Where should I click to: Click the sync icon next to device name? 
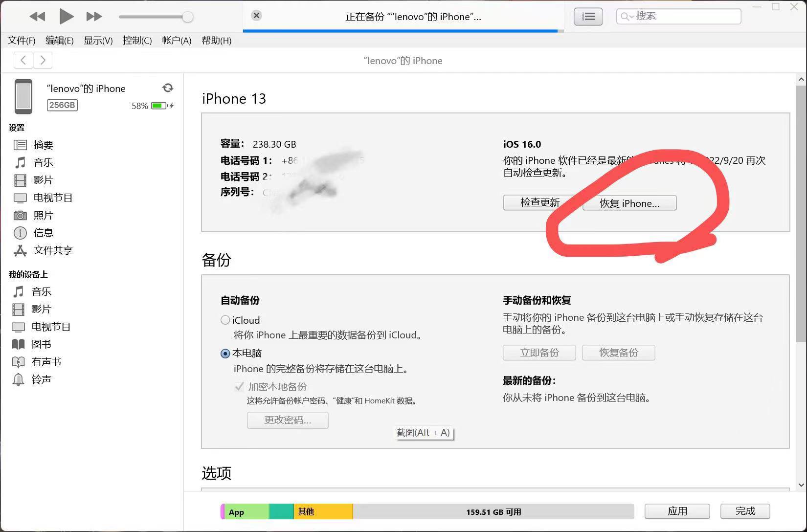coord(168,88)
